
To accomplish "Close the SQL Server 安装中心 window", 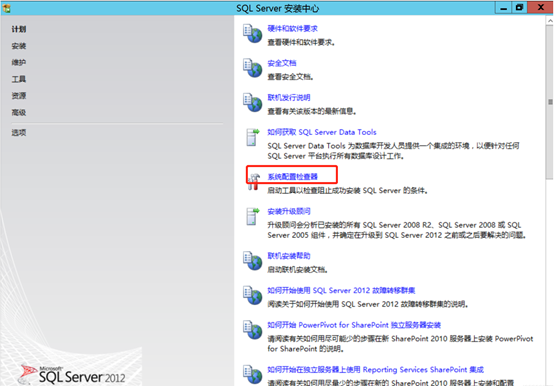I will (x=541, y=8).
